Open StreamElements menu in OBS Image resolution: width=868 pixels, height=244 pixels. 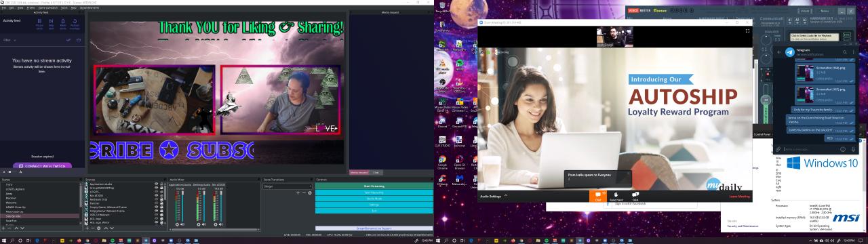tap(90, 7)
